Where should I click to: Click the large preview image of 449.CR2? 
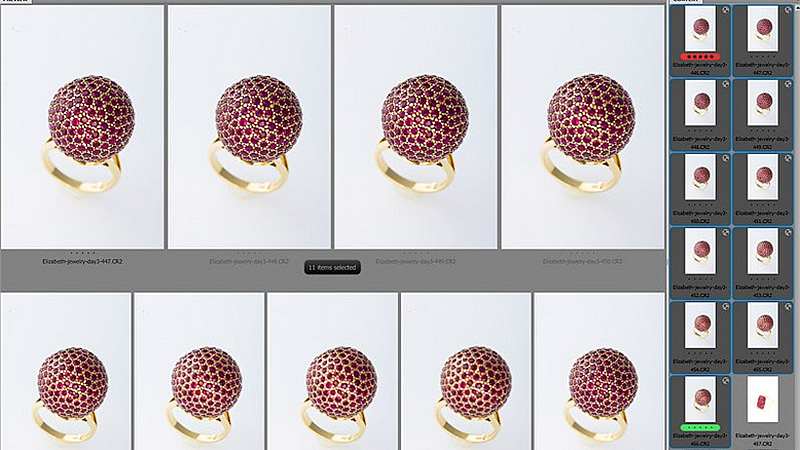(416, 127)
